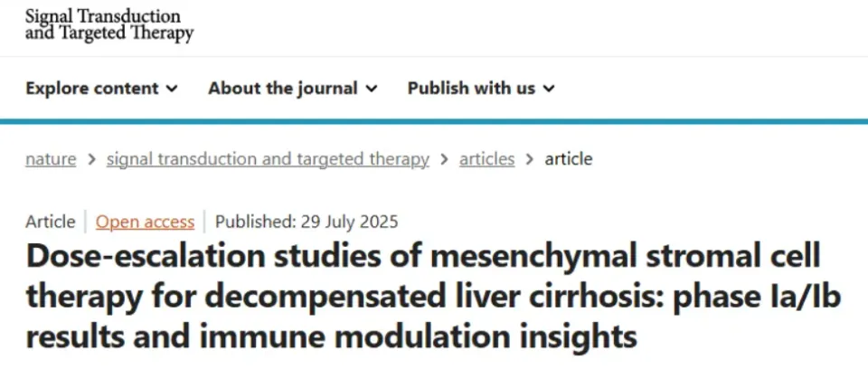Expand the chevron next to Explore content
This screenshot has width=868, height=369.
pyautogui.click(x=172, y=89)
